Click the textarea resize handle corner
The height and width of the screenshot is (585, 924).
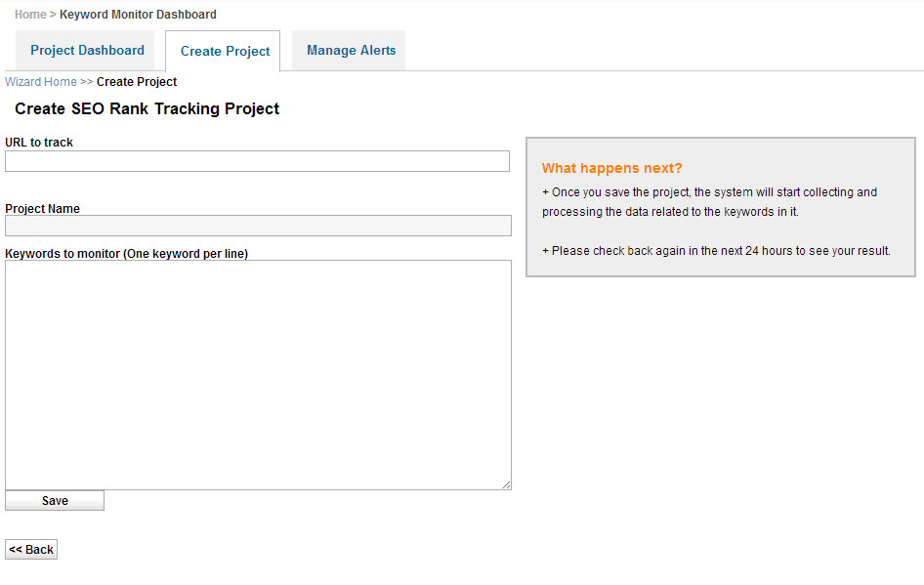click(x=506, y=484)
